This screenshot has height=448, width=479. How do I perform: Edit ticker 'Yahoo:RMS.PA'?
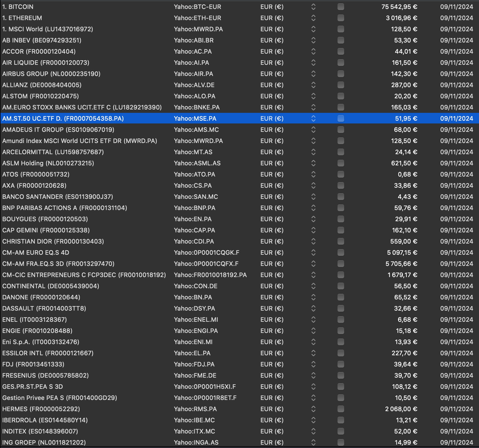pos(195,409)
